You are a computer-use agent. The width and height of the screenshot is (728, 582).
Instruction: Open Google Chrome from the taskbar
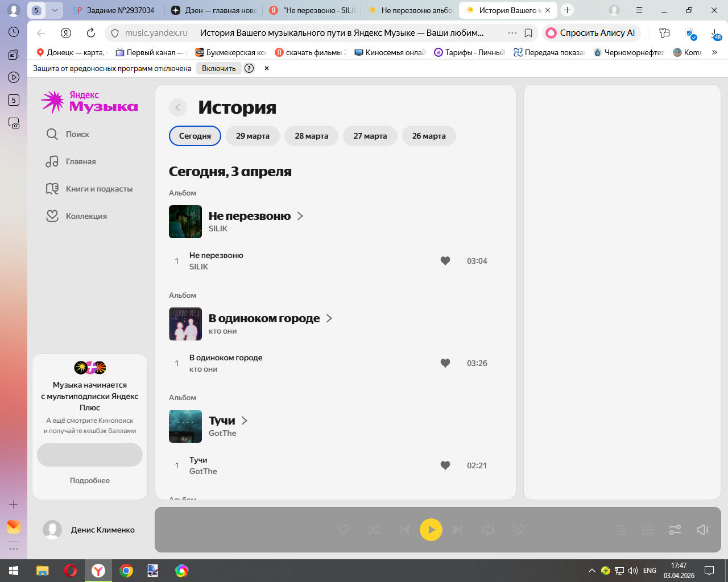click(x=126, y=571)
